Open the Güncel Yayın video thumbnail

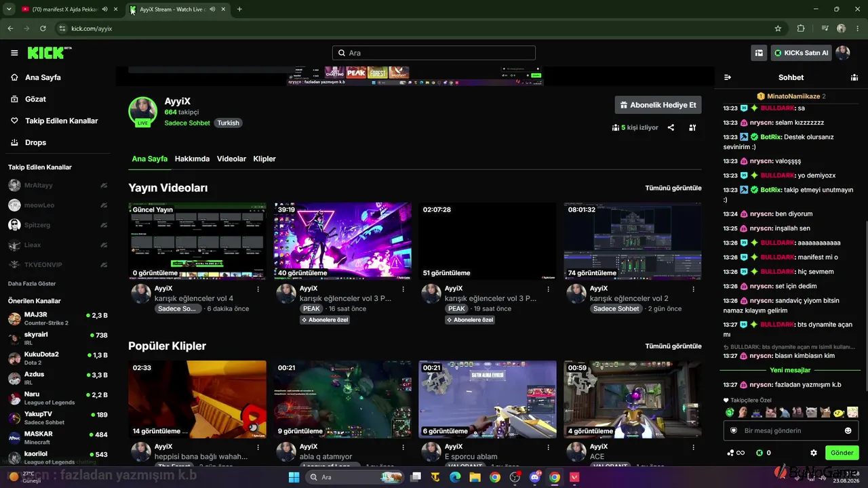[197, 241]
